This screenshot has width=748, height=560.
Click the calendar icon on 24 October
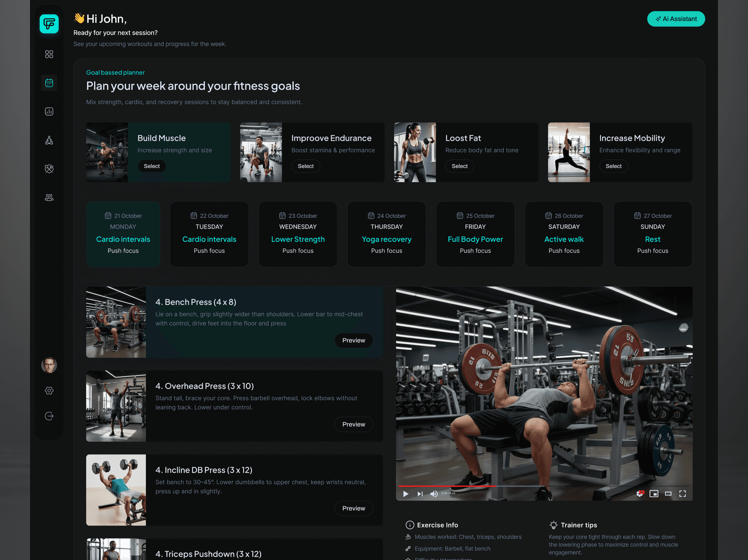tap(371, 216)
